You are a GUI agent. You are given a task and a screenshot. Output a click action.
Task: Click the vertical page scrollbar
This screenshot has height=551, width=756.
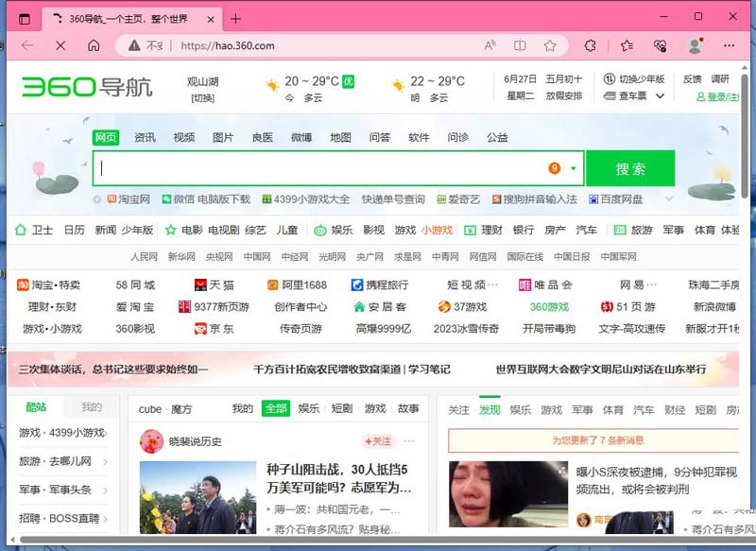coord(745,136)
